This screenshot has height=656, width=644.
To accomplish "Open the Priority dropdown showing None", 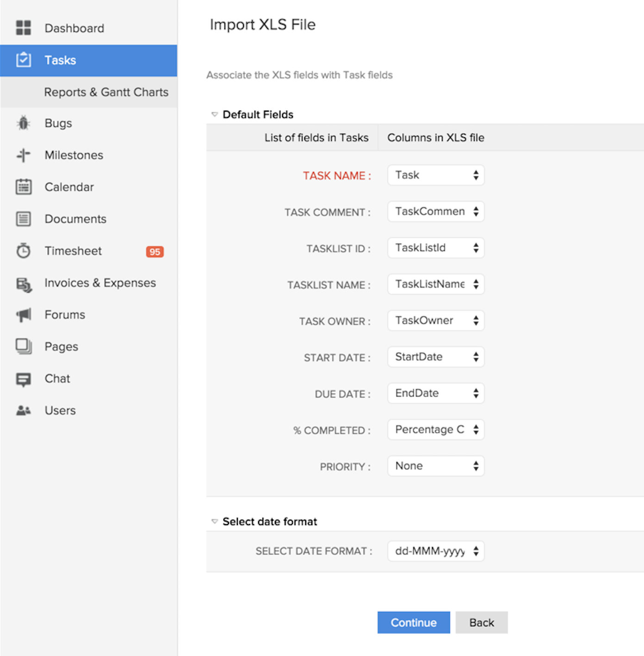I will point(435,466).
